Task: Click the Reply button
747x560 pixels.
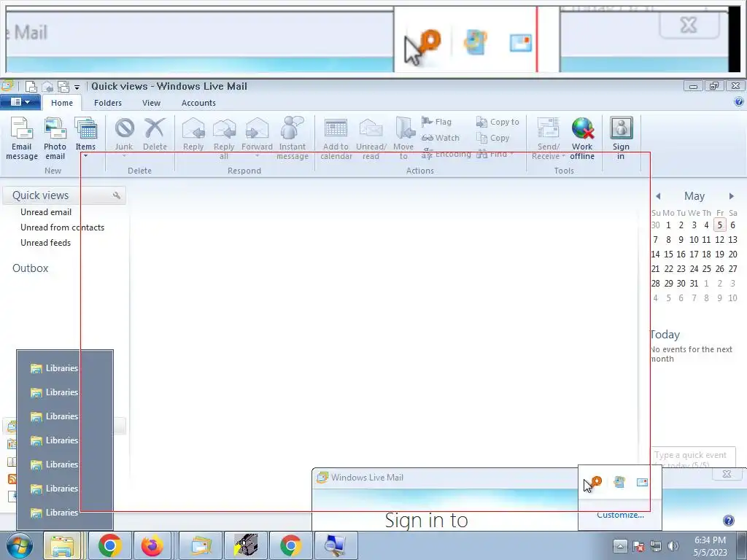Action: click(193, 135)
